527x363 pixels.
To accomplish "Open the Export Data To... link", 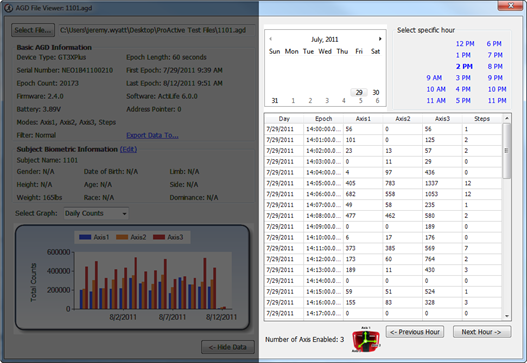I will [152, 135].
